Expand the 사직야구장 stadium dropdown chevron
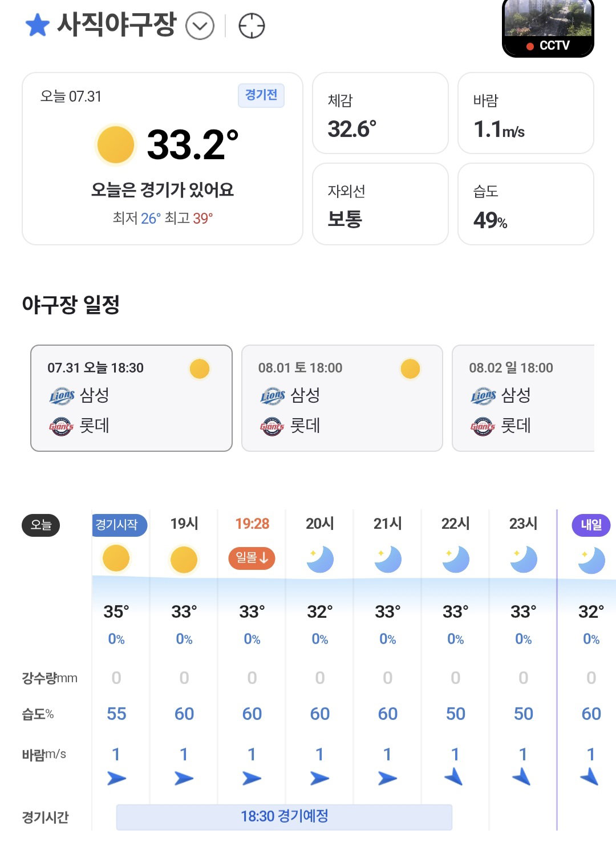The image size is (616, 850). pos(200,26)
